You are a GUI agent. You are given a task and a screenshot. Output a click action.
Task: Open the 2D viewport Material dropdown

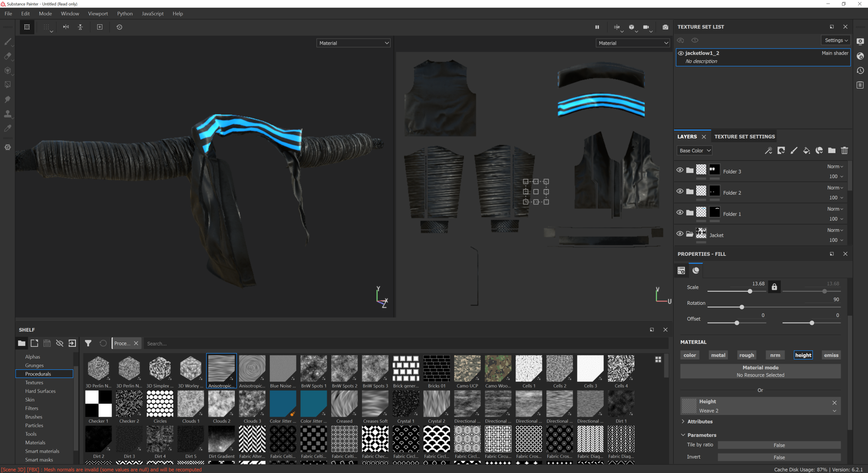point(633,43)
